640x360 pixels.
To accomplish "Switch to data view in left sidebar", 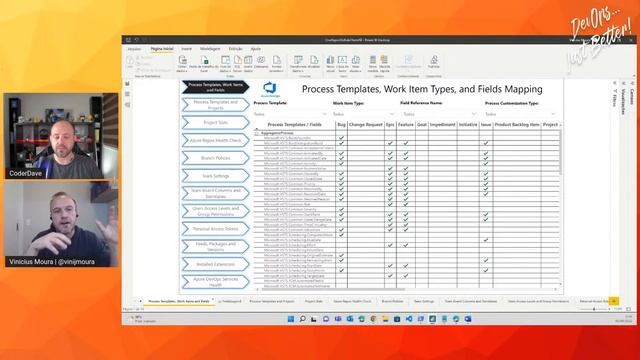I will click(127, 94).
